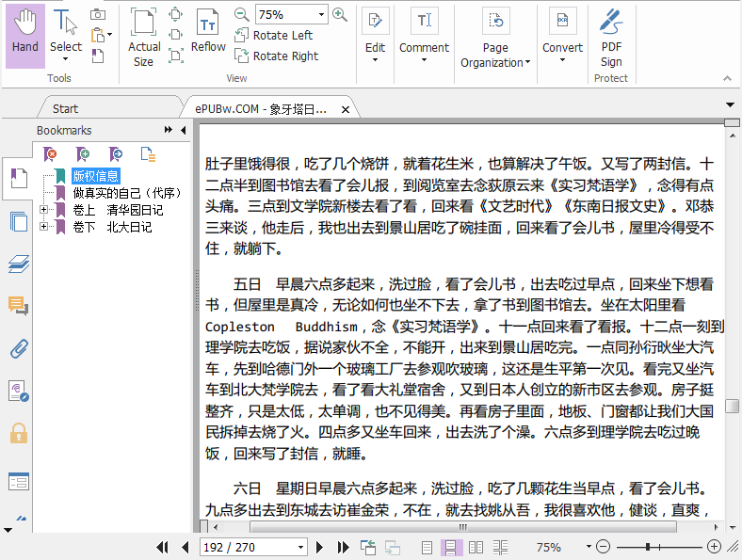Switch to the ePUBw.COM document tab
The image size is (742, 560).
[261, 109]
